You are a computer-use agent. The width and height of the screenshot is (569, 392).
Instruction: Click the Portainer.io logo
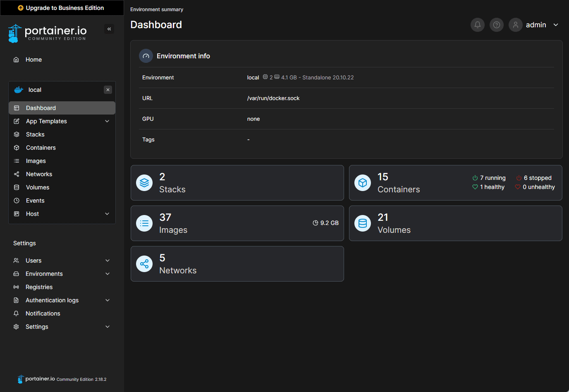point(47,33)
